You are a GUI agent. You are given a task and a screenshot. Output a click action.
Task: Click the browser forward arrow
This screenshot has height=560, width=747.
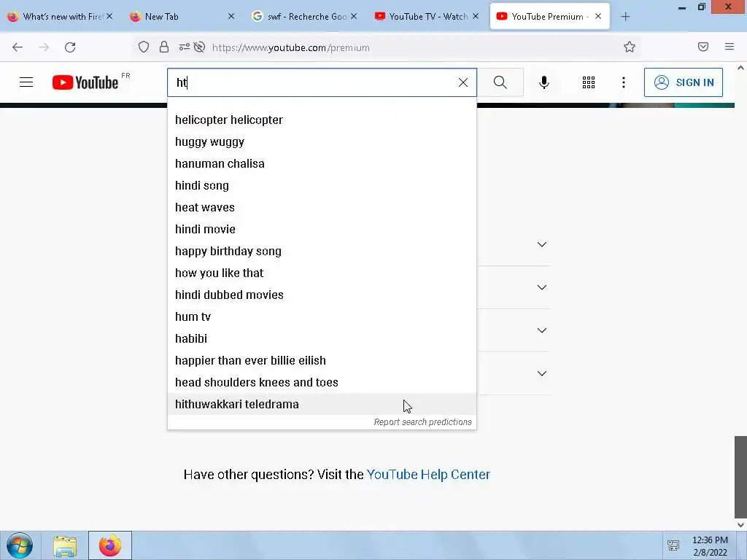coord(44,47)
